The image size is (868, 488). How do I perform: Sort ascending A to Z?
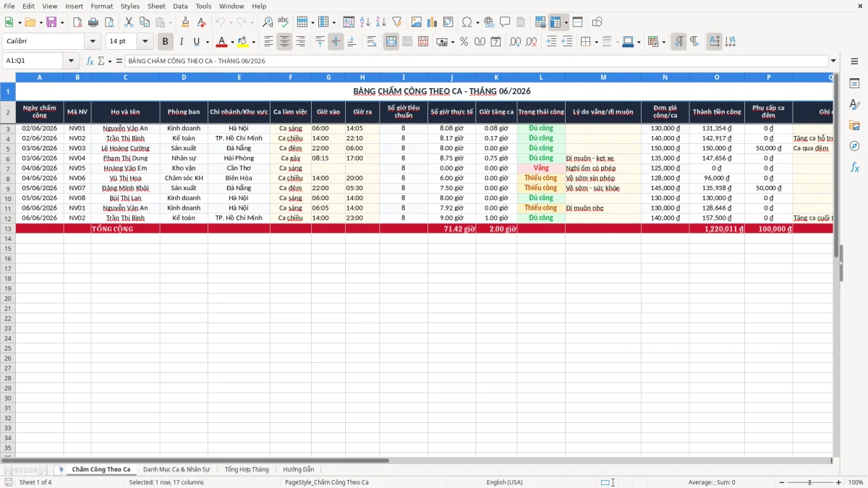[365, 22]
